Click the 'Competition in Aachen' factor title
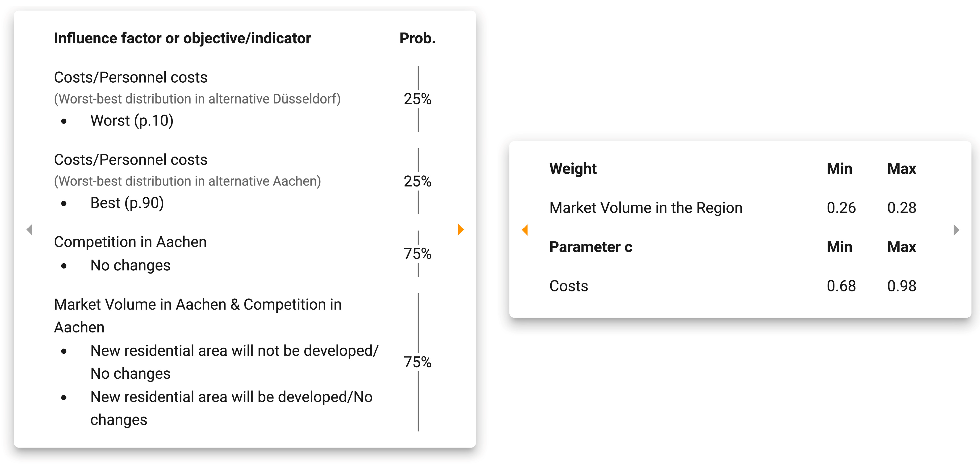The height and width of the screenshot is (464, 980). tap(130, 242)
